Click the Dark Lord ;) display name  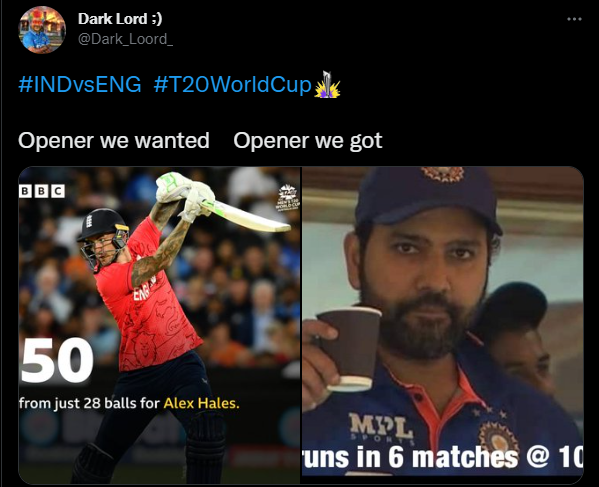point(120,19)
